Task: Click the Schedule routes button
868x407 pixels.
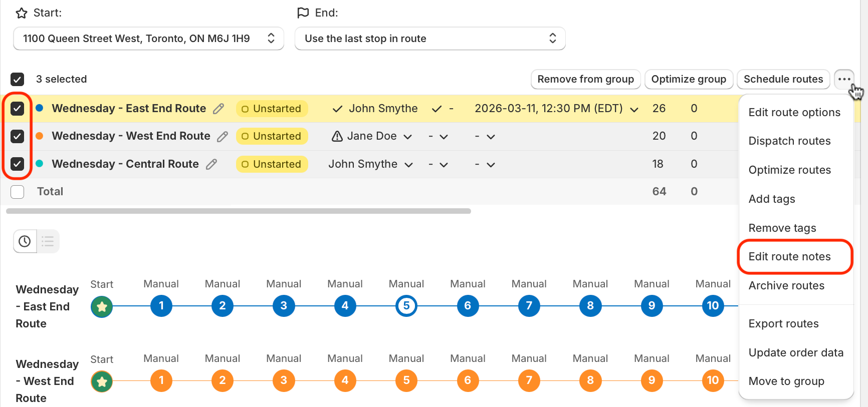Action: click(x=783, y=79)
